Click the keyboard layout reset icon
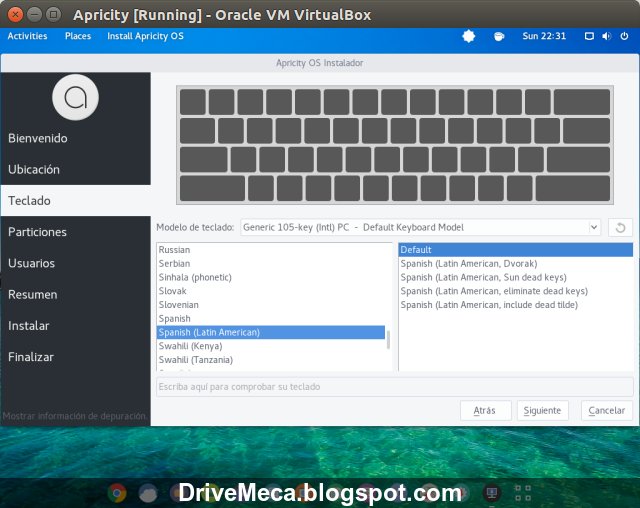 coord(620,227)
